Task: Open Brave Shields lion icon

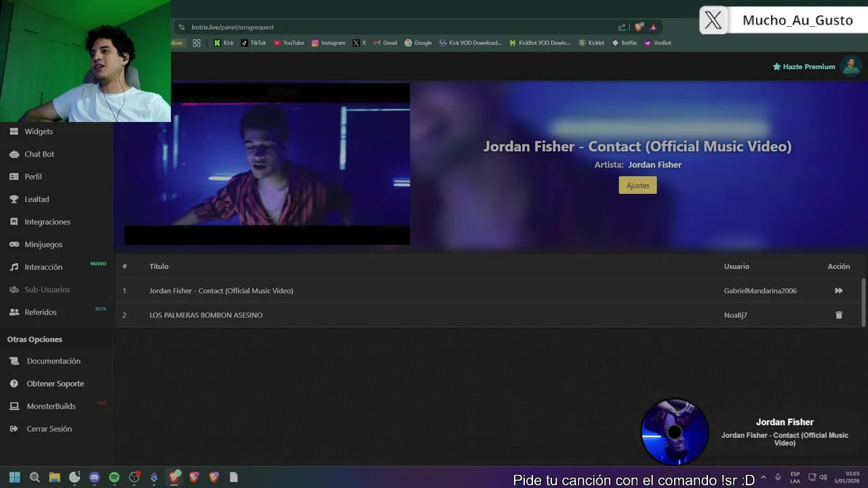Action: pos(639,27)
